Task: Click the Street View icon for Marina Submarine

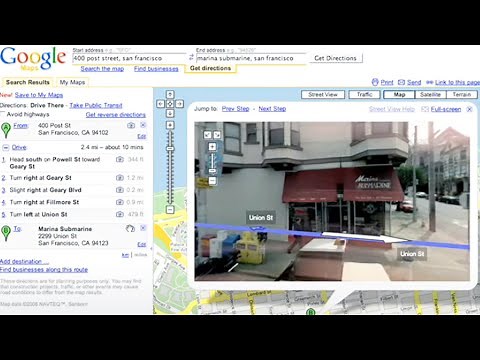Action: [x=130, y=229]
